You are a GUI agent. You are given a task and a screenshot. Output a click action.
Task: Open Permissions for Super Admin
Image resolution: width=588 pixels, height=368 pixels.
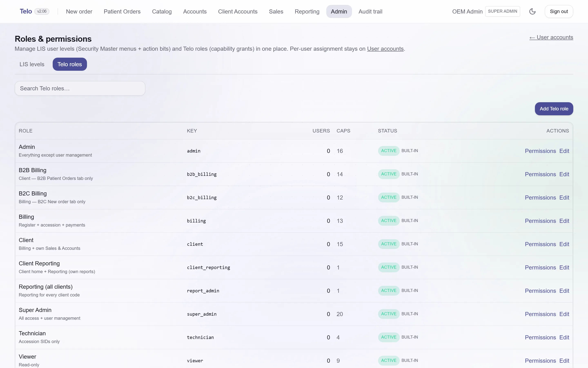pyautogui.click(x=540, y=314)
